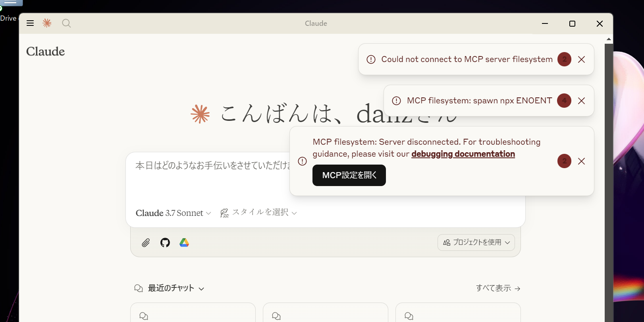644x322 pixels.
Task: Minimize the Claude window
Action: coord(545,23)
